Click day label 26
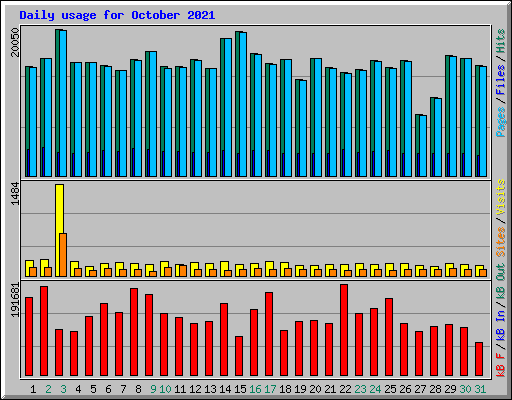This screenshot has width=512, height=400. (x=405, y=389)
